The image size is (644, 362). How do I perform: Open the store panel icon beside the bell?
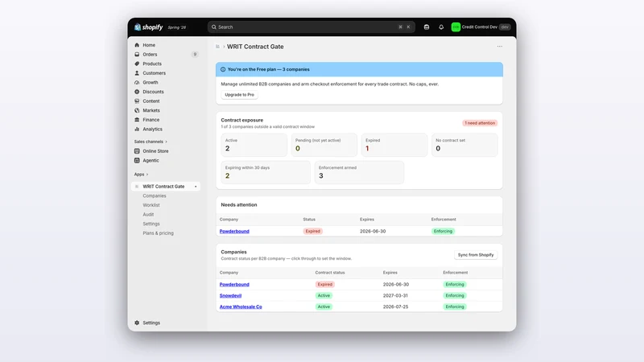point(427,27)
